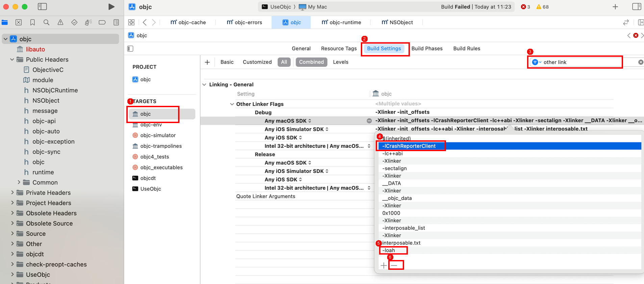Collapse the Linking - General section
Viewport: 644px width, 284px height.
[204, 85]
